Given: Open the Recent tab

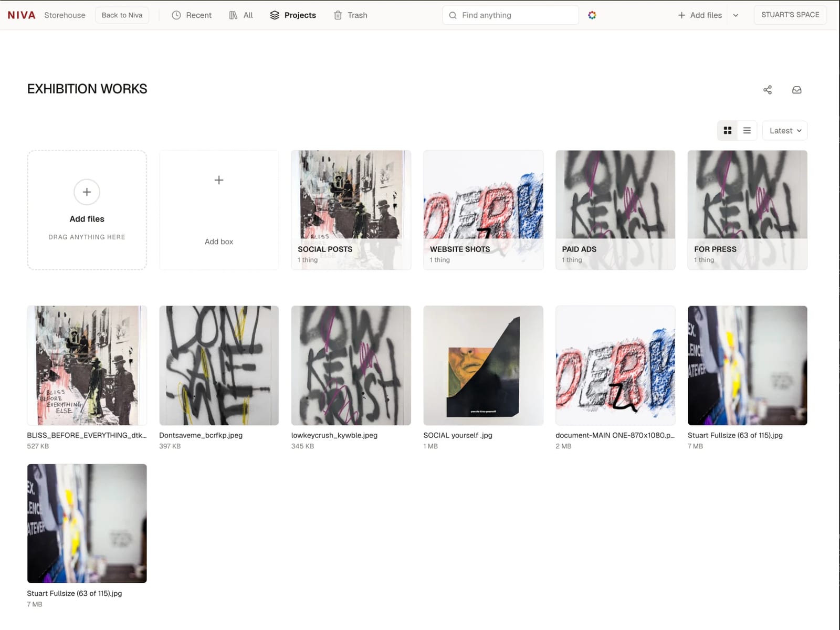Looking at the screenshot, I should click(x=192, y=15).
